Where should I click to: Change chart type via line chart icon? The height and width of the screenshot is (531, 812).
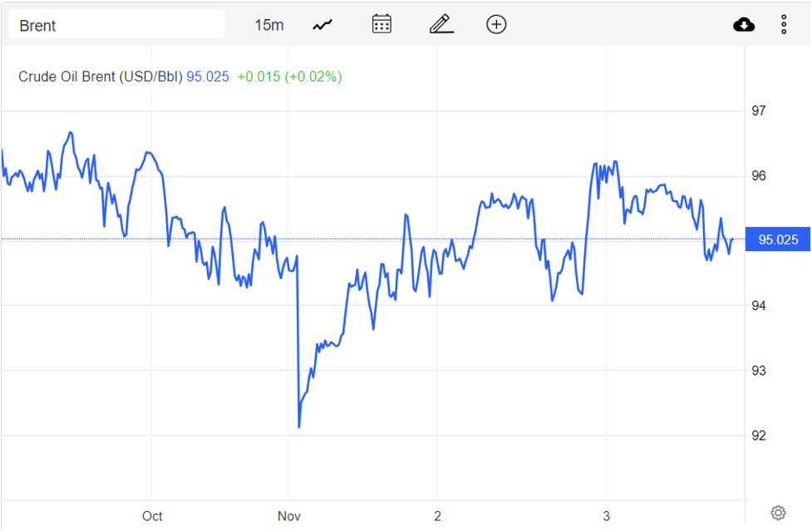tap(322, 25)
